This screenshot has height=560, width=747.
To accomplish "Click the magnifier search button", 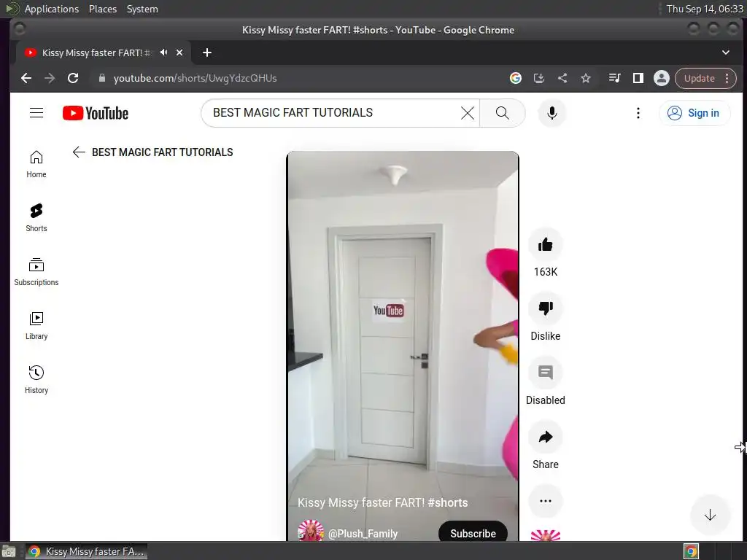I will coord(502,113).
